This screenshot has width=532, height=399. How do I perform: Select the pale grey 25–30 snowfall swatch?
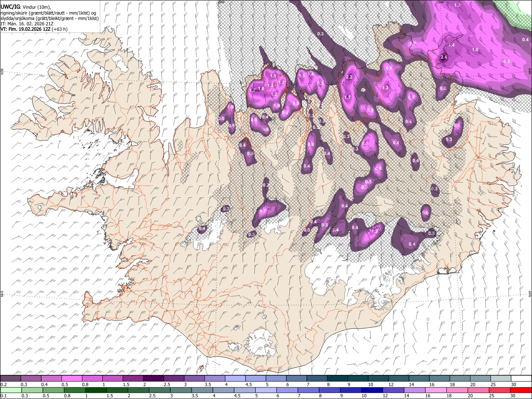coord(500,378)
